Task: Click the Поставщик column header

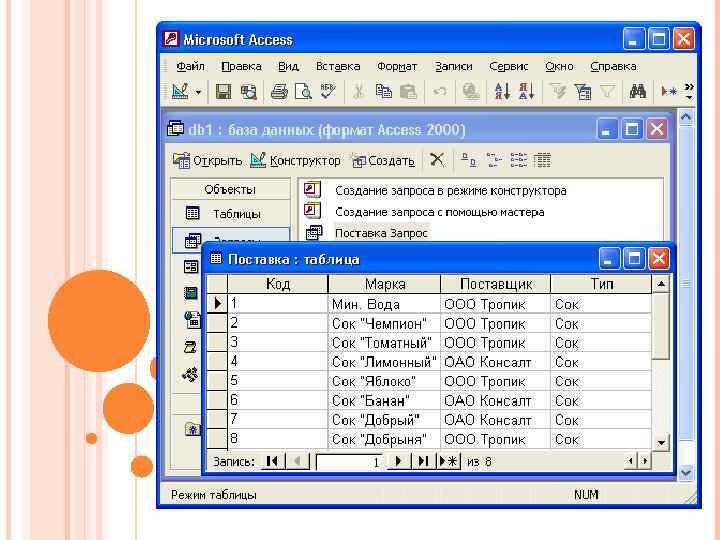Action: coord(496,284)
